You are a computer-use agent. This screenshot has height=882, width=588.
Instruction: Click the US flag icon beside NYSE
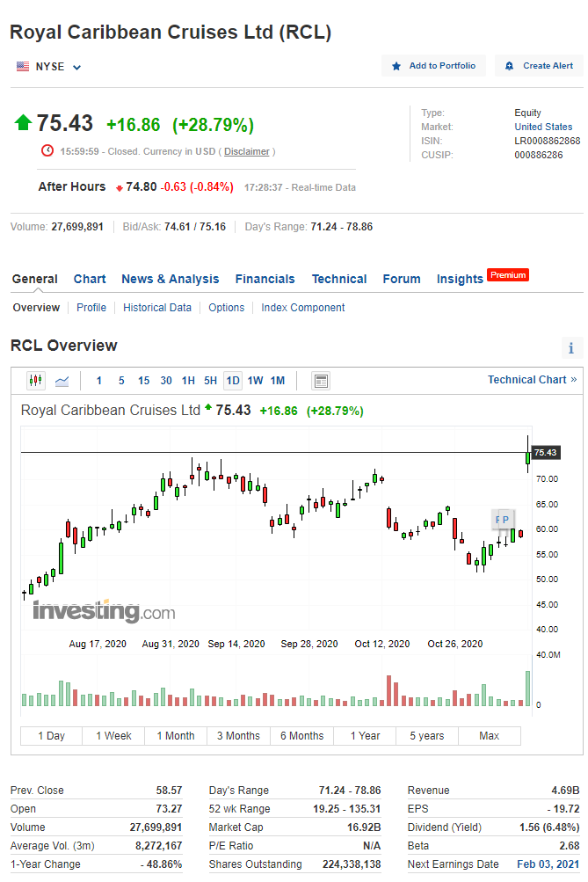click(x=23, y=66)
